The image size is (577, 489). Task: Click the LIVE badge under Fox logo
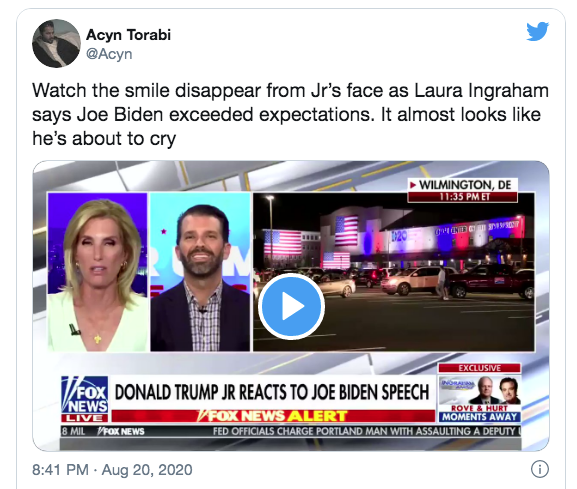[x=85, y=418]
